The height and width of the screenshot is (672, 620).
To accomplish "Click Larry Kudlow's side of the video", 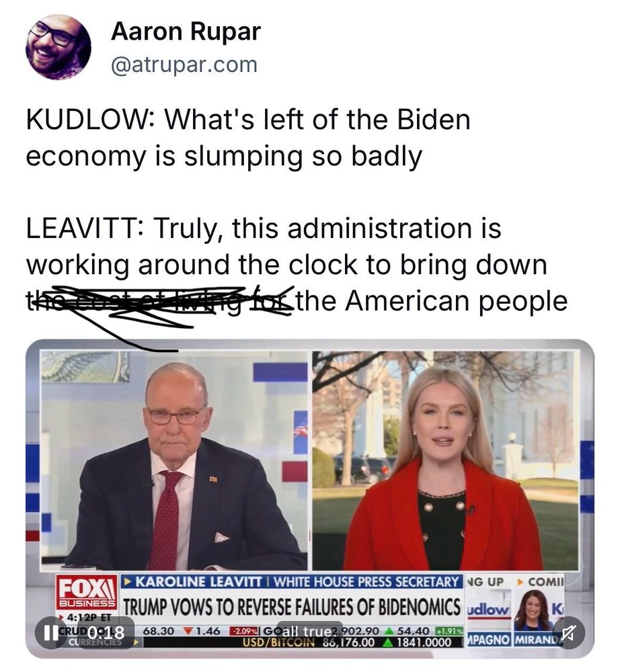I will tap(174, 461).
